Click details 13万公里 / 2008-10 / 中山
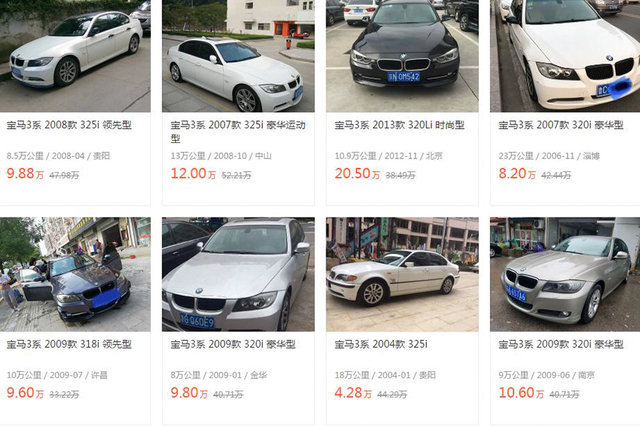The image size is (640, 426). (221, 155)
